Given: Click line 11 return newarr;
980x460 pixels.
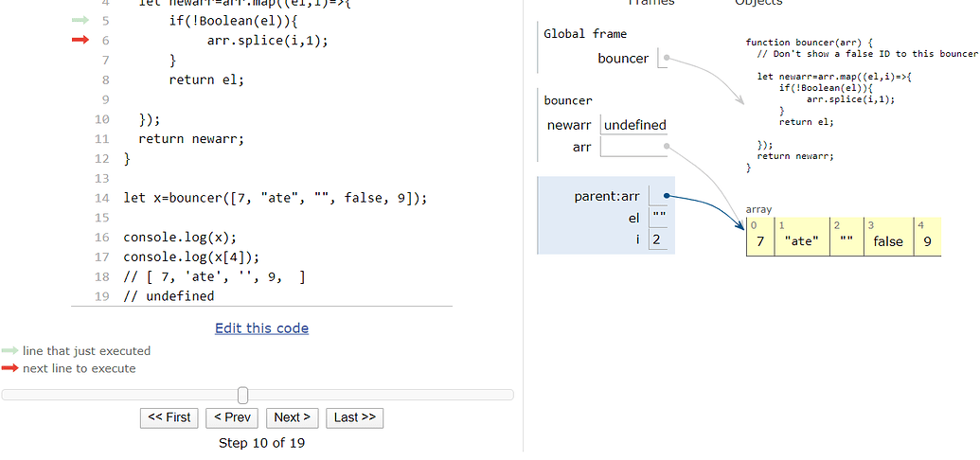Looking at the screenshot, I should pyautogui.click(x=191, y=139).
